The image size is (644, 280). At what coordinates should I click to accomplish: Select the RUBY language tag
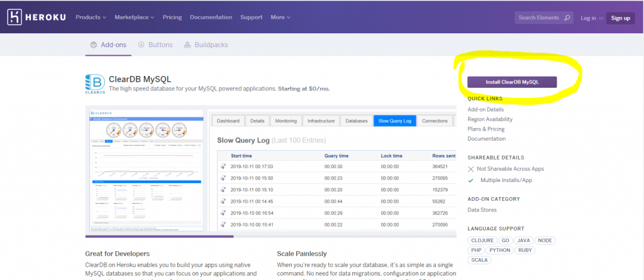point(525,250)
